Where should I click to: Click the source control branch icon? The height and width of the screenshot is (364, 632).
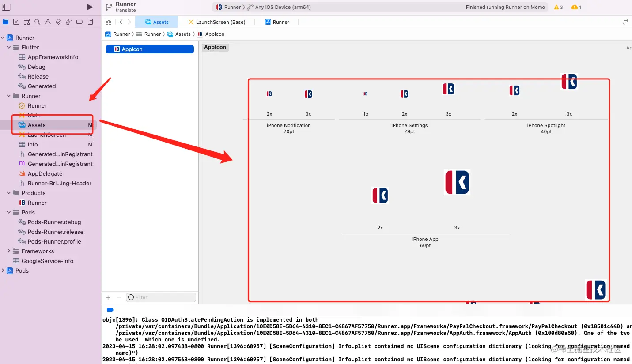(x=109, y=7)
